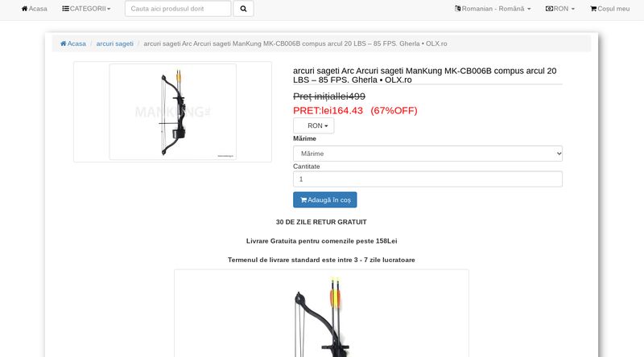Click the language flag icon
Viewport: 644px width, 357px height.
click(x=457, y=9)
